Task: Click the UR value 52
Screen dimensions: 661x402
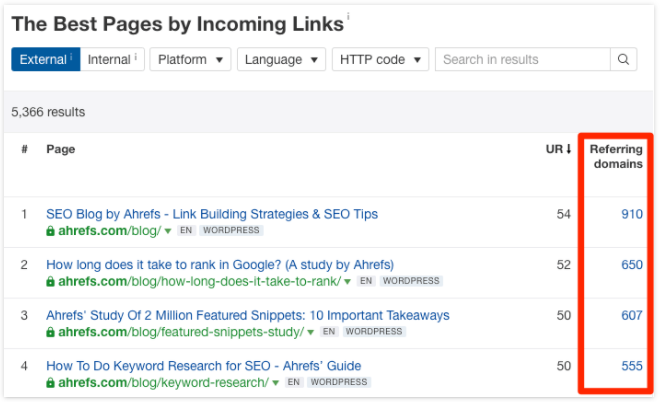Action: coord(564,265)
